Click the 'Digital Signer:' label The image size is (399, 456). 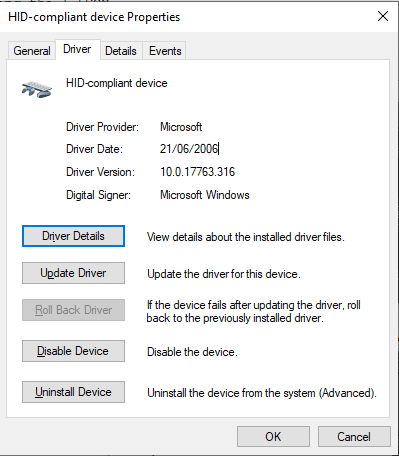point(98,195)
